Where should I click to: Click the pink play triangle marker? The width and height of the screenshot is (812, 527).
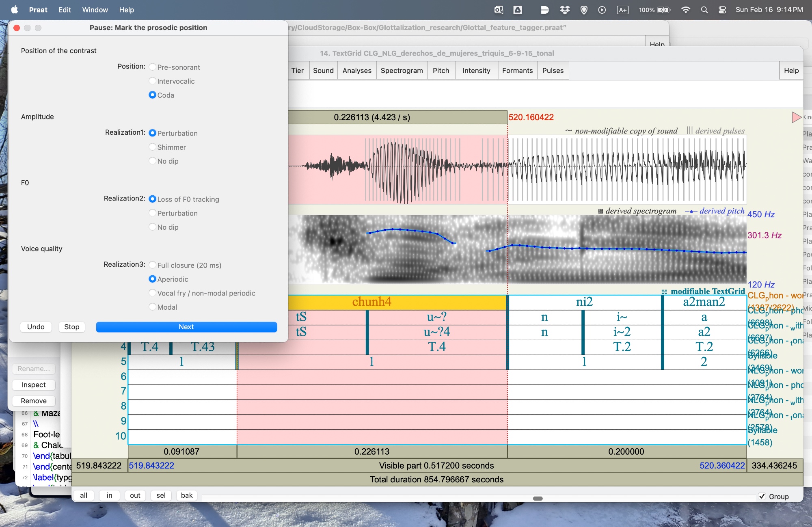click(796, 117)
